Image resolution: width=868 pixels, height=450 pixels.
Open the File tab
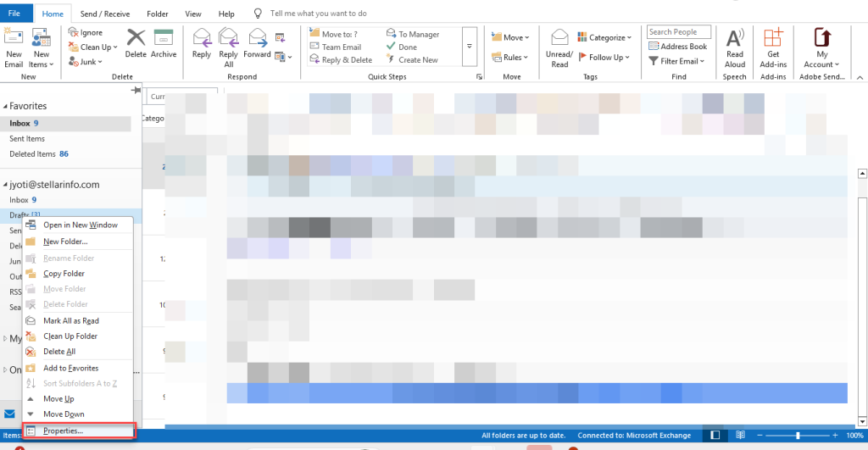(x=14, y=14)
